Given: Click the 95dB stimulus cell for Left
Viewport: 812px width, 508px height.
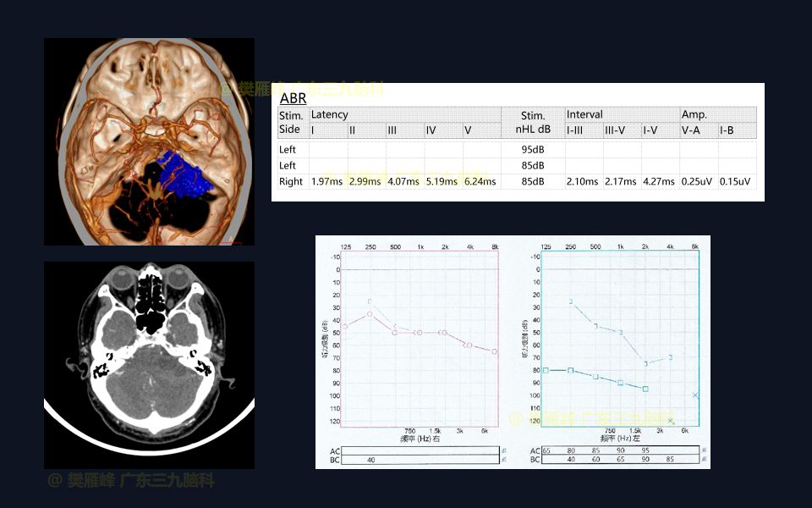Looking at the screenshot, I should pyautogui.click(x=532, y=149).
